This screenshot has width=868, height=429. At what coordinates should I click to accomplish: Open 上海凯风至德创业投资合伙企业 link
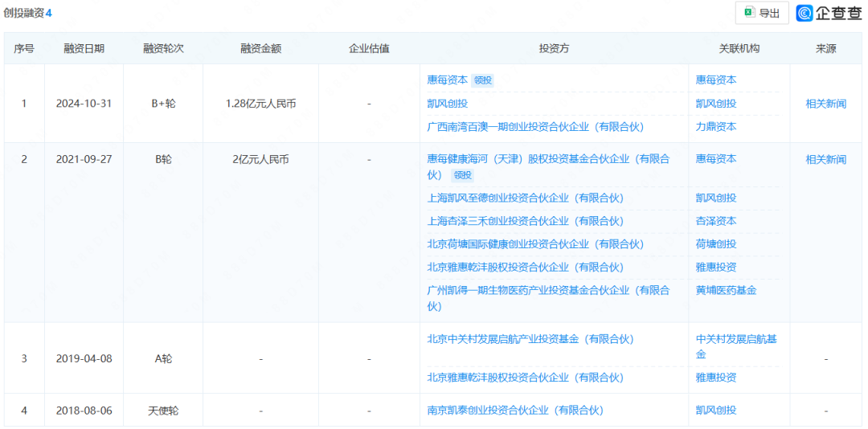(x=525, y=198)
